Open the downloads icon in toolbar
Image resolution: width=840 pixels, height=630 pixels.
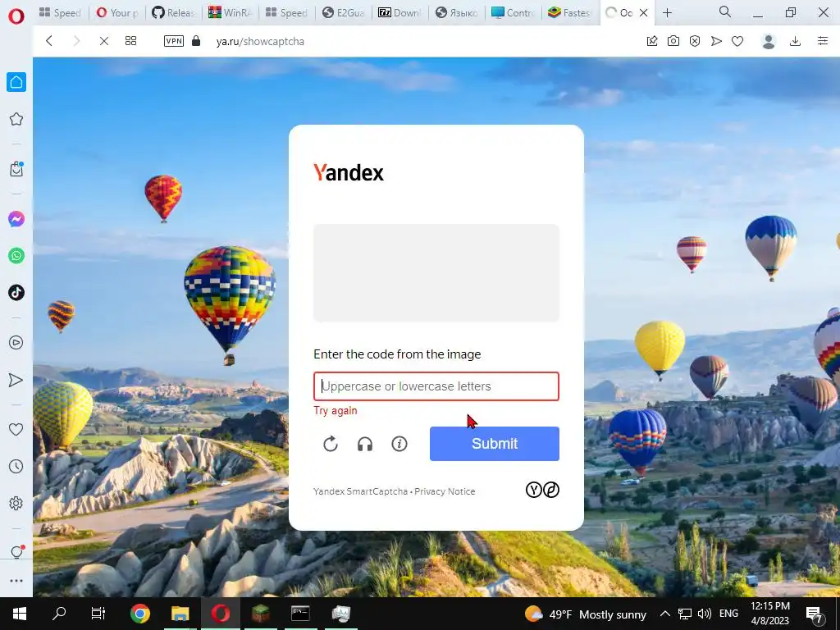[796, 41]
